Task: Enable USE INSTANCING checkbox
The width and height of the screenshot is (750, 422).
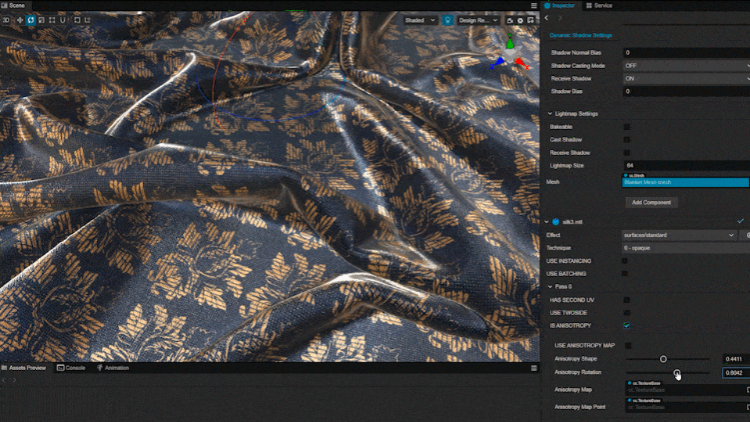Action: (625, 261)
